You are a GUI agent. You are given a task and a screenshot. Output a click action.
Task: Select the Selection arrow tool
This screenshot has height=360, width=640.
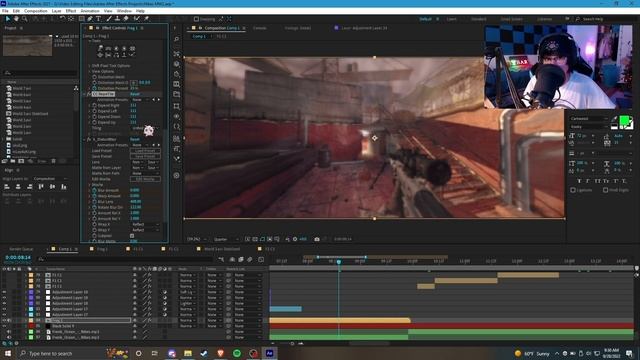pyautogui.click(x=8, y=19)
